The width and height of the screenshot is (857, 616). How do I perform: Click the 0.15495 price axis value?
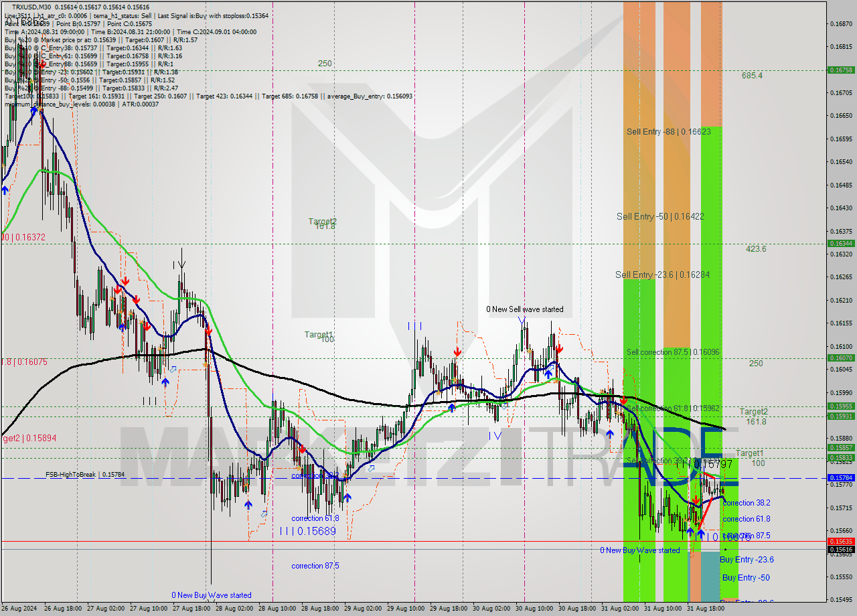[841, 600]
